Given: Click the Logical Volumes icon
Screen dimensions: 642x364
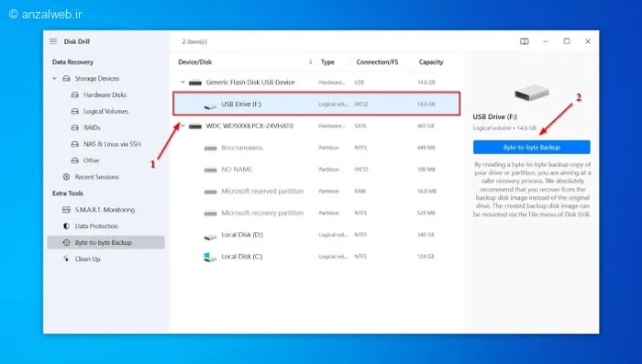Looking at the screenshot, I should click(x=74, y=111).
